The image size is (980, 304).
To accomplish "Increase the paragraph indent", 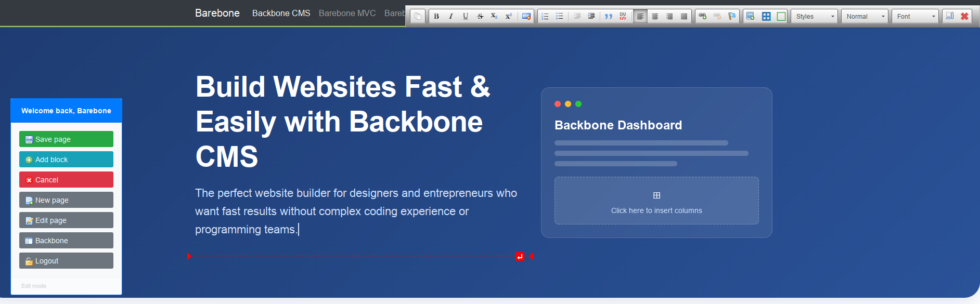I will (591, 16).
